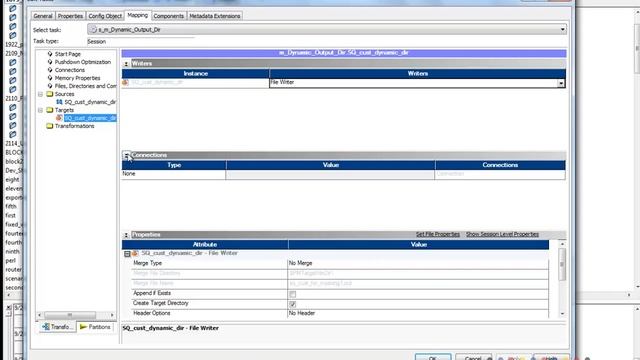This screenshot has height=360, width=640.
Task: Click the Show Session Level Properties link
Action: coord(502,234)
